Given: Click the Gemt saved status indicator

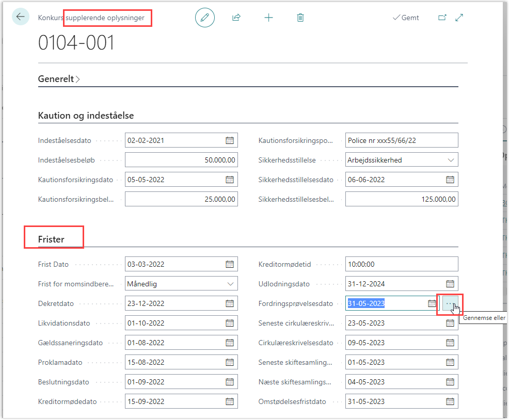Looking at the screenshot, I should tap(406, 18).
